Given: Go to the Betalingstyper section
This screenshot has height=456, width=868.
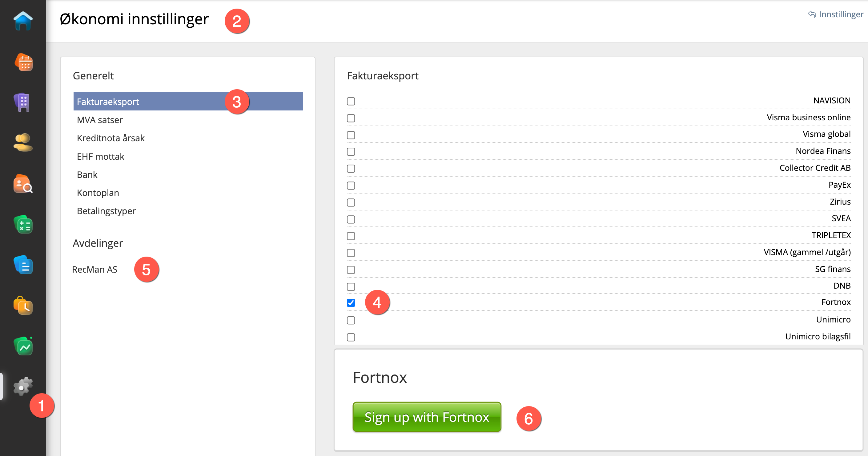Looking at the screenshot, I should click(x=106, y=211).
